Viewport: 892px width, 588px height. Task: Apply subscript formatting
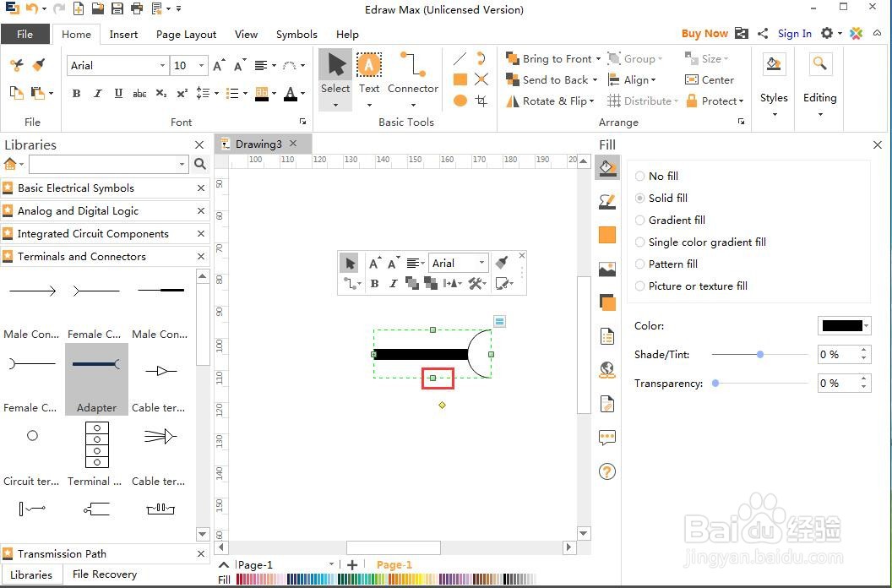coord(161,93)
